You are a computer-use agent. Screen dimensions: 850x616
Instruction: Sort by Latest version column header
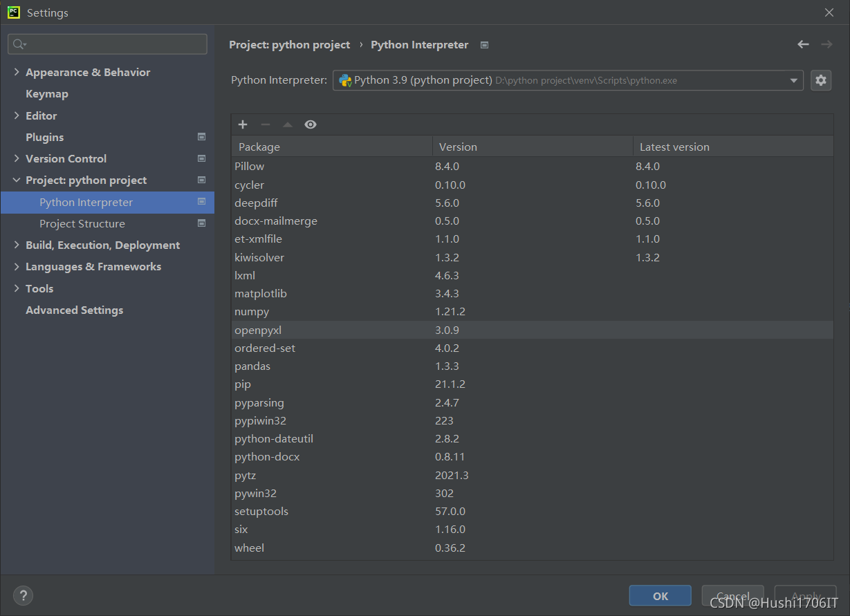pos(733,147)
